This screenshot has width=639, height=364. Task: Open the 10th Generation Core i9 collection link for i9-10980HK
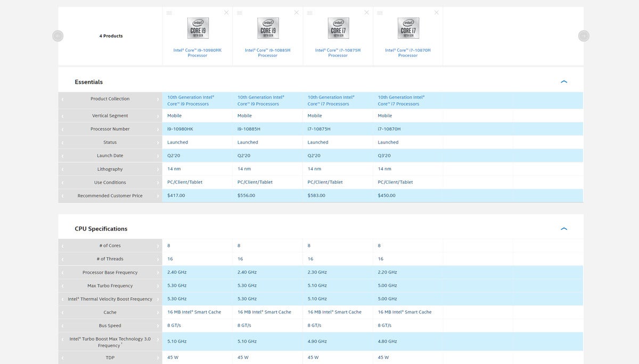(x=191, y=101)
